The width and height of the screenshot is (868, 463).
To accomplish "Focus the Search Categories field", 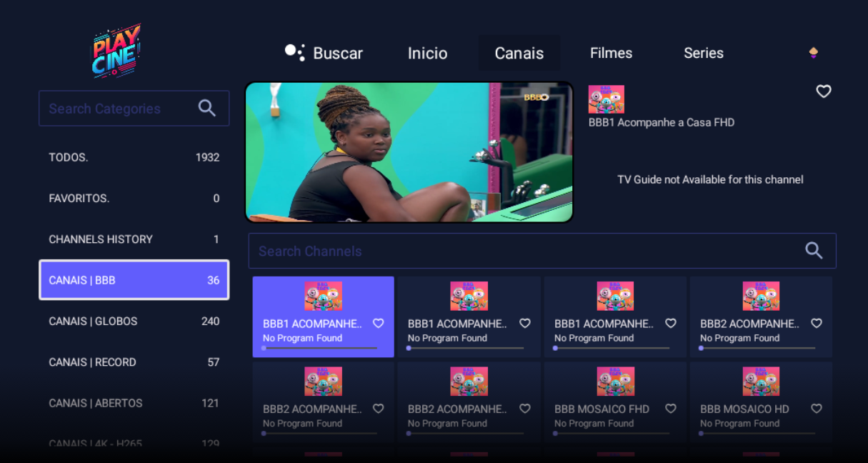I will point(134,109).
